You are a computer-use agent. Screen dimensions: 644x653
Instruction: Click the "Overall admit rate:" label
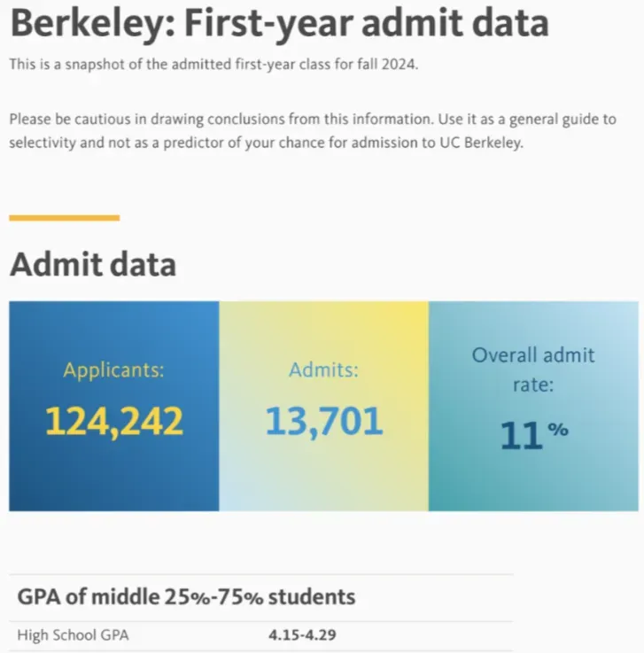(x=533, y=369)
